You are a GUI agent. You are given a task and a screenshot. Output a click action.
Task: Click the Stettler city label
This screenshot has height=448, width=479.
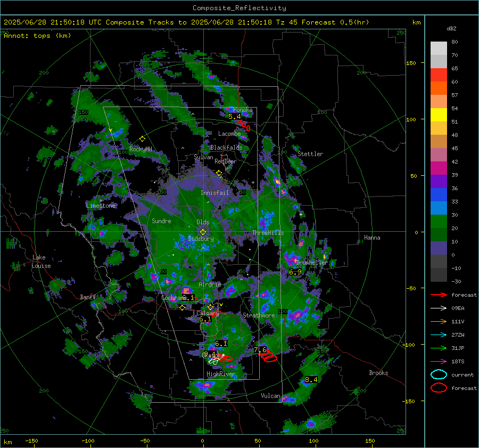pos(310,154)
